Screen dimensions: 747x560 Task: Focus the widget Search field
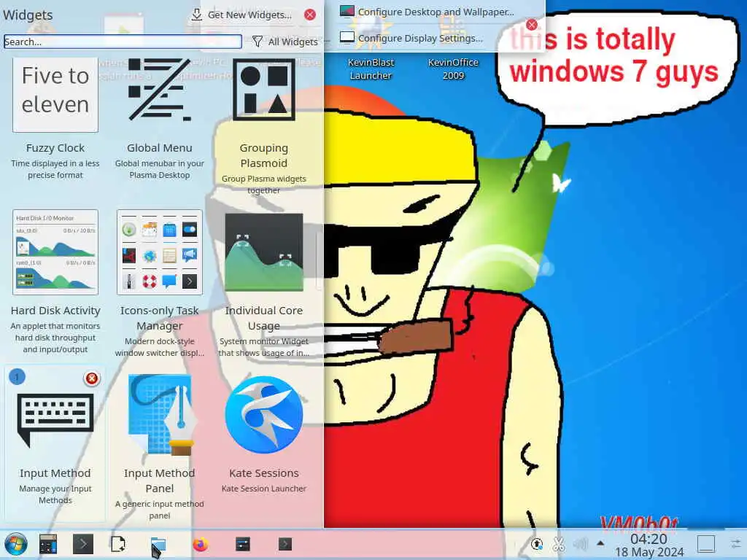123,42
